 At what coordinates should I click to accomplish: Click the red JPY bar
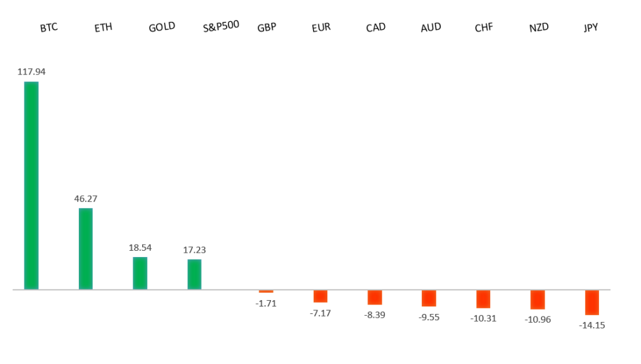point(592,302)
